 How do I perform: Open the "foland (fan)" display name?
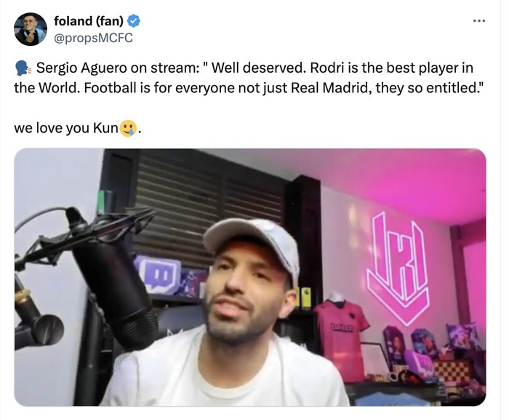pos(89,21)
